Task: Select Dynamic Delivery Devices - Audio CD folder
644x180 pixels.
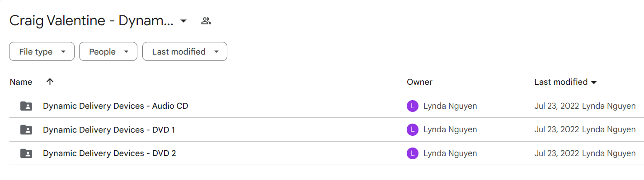Action: (x=322, y=106)
